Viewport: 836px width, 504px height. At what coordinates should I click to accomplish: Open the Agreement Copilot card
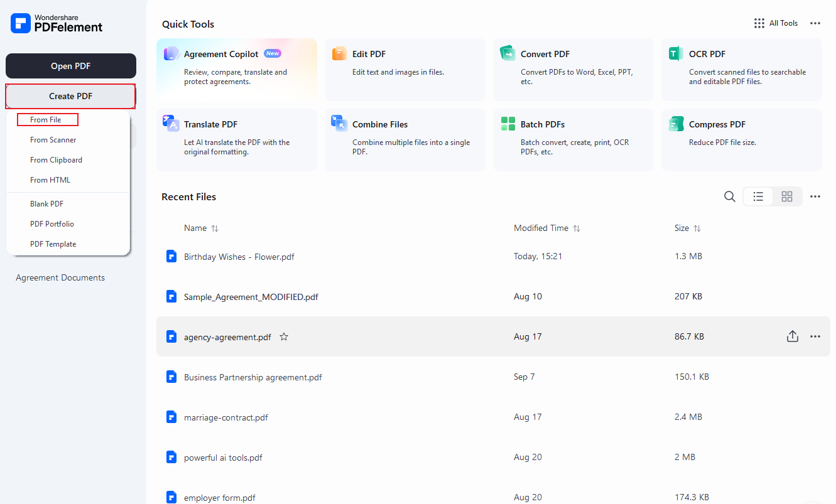coord(237,70)
